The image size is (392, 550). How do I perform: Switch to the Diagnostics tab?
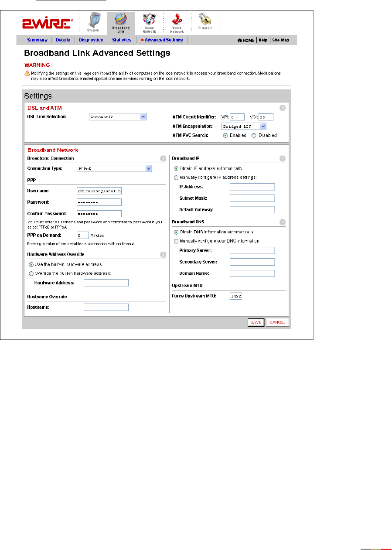[91, 40]
